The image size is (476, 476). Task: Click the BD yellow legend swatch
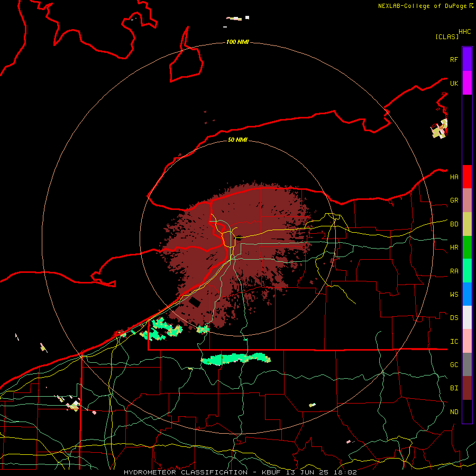click(x=467, y=224)
